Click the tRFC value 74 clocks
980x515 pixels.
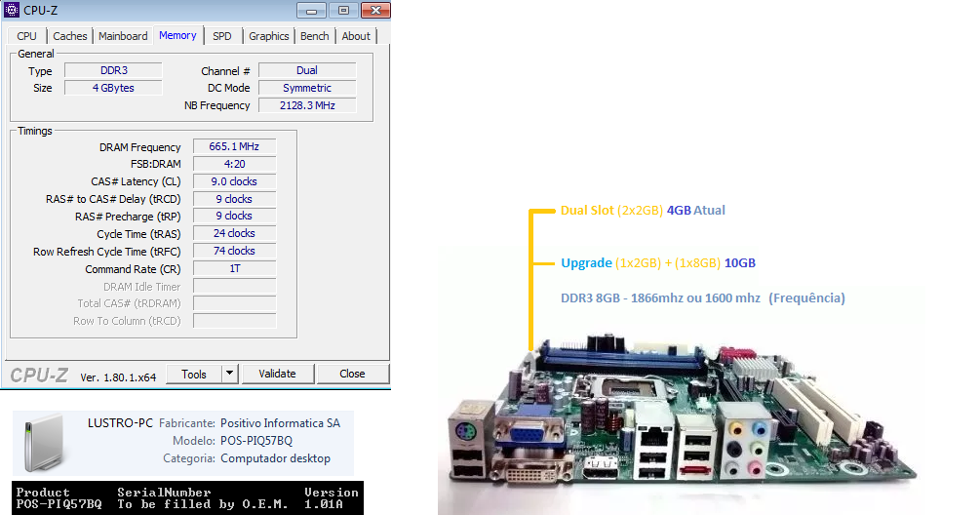click(234, 252)
